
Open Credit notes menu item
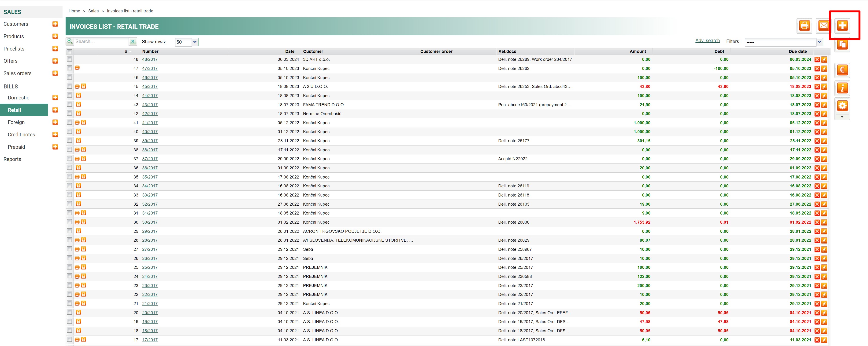(x=22, y=135)
